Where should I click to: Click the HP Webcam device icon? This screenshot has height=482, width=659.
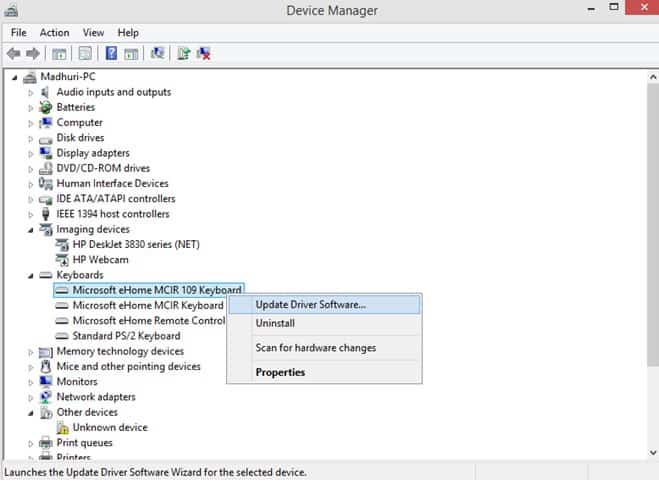click(62, 260)
